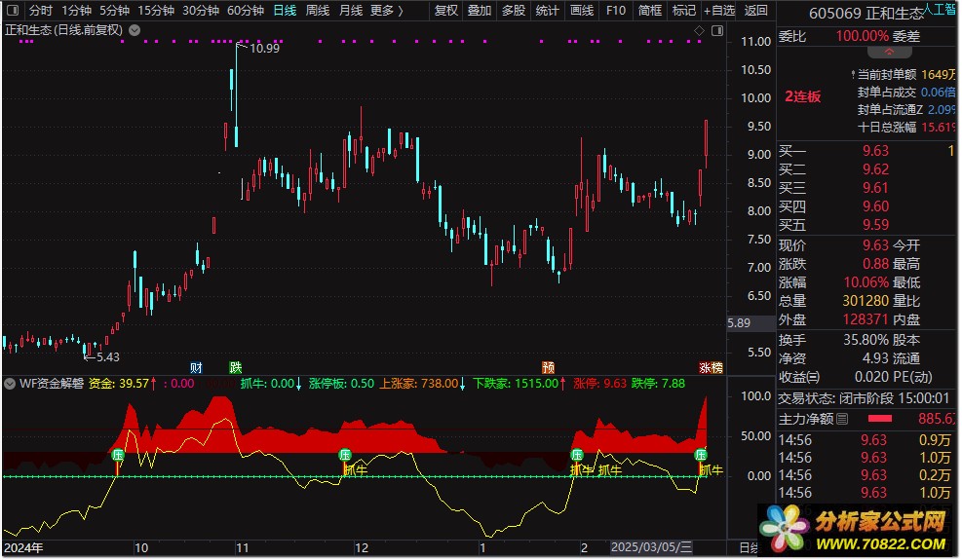Open the 人工智 concept tag
This screenshot has width=962, height=560.
(x=940, y=9)
